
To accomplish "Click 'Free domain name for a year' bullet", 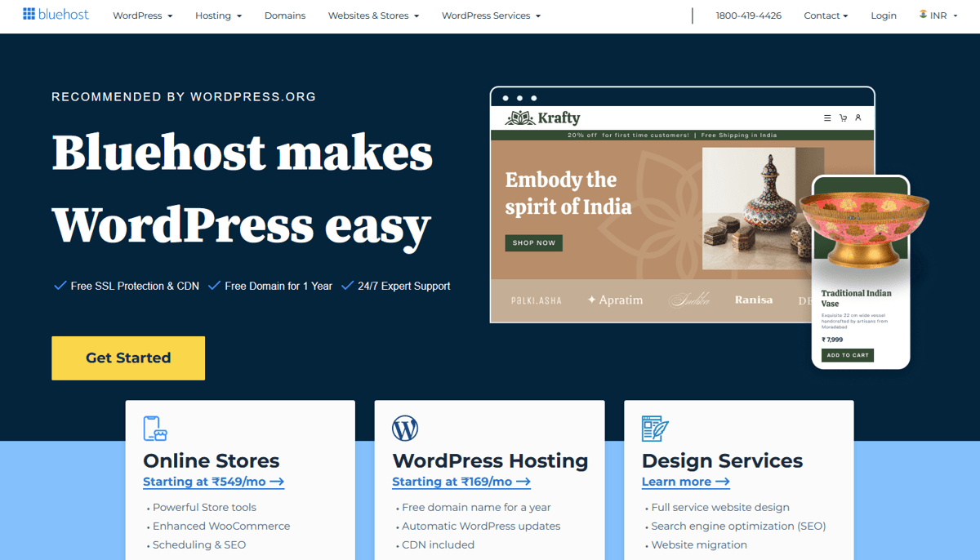I will point(476,507).
